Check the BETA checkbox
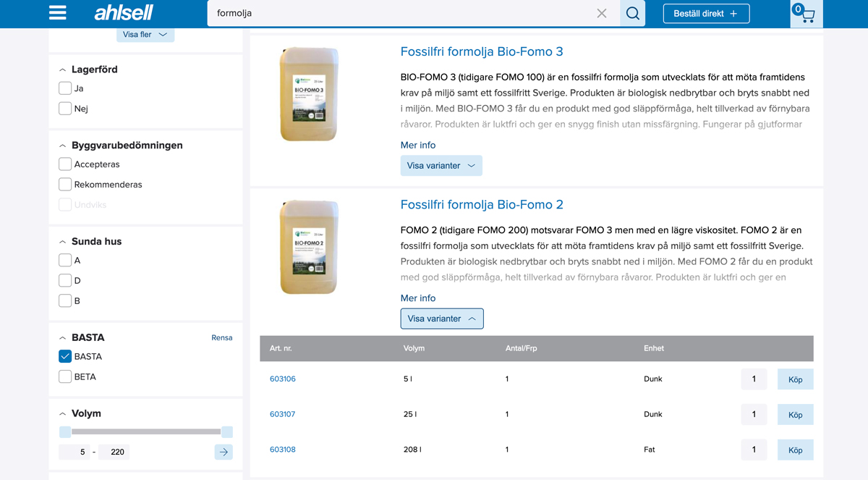 click(x=65, y=377)
